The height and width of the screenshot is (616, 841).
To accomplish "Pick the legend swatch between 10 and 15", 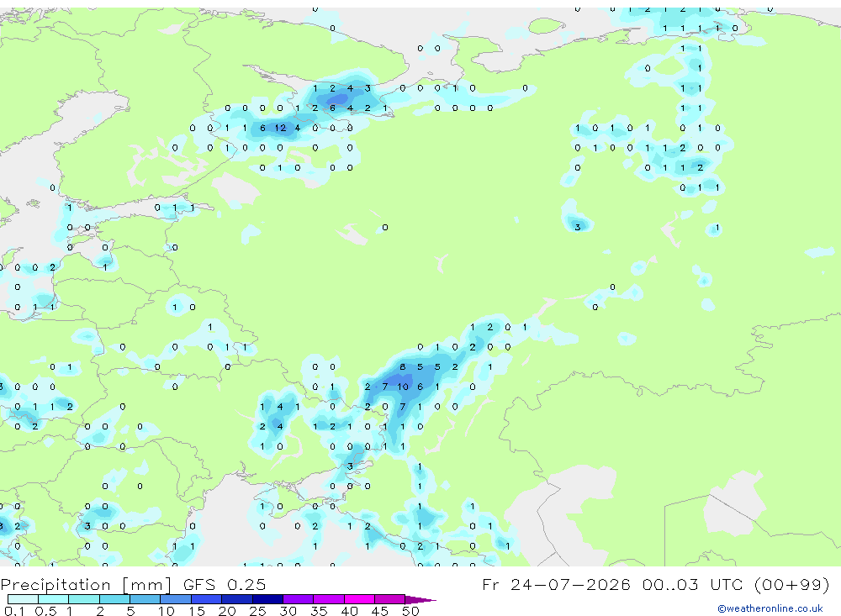I will tap(176, 599).
